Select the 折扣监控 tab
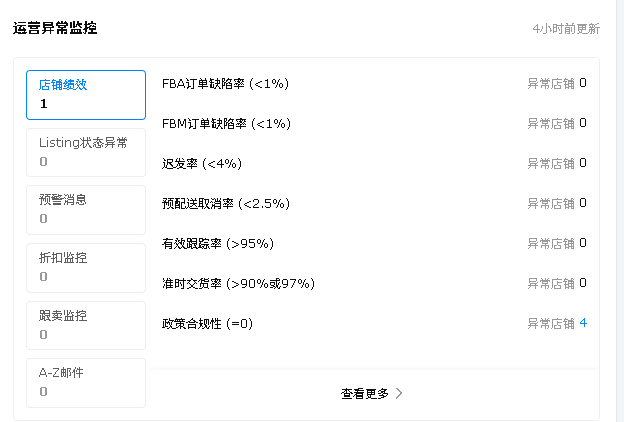The width and height of the screenshot is (624, 422). 85,267
